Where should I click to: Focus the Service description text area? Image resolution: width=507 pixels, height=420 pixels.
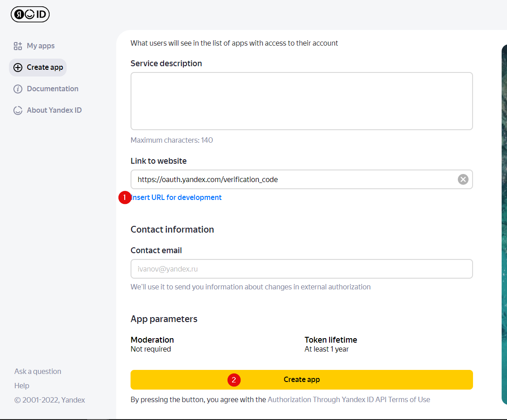[301, 101]
